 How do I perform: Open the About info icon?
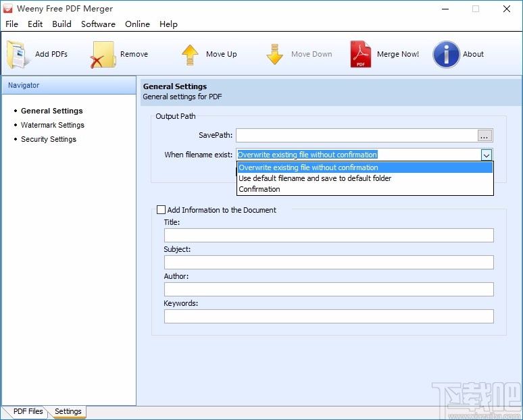[446, 55]
